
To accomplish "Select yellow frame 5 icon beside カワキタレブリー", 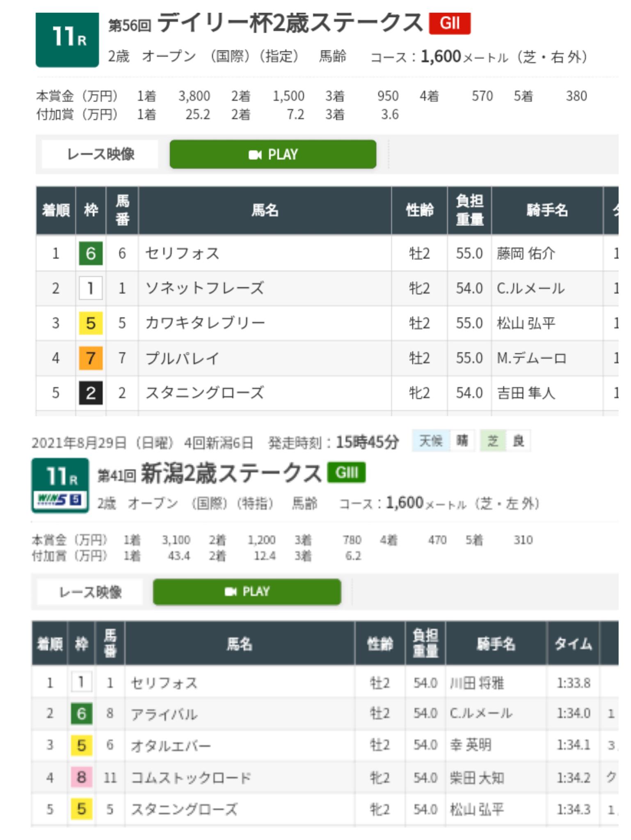I will pos(90,323).
